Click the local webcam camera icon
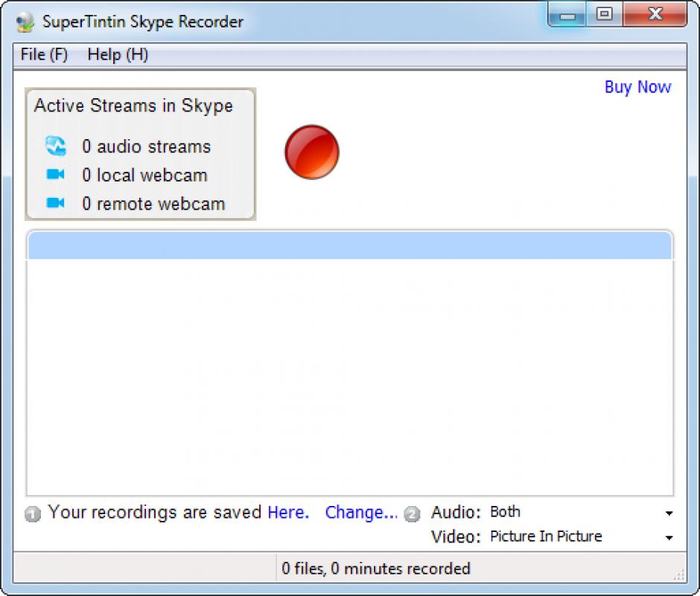 point(55,174)
